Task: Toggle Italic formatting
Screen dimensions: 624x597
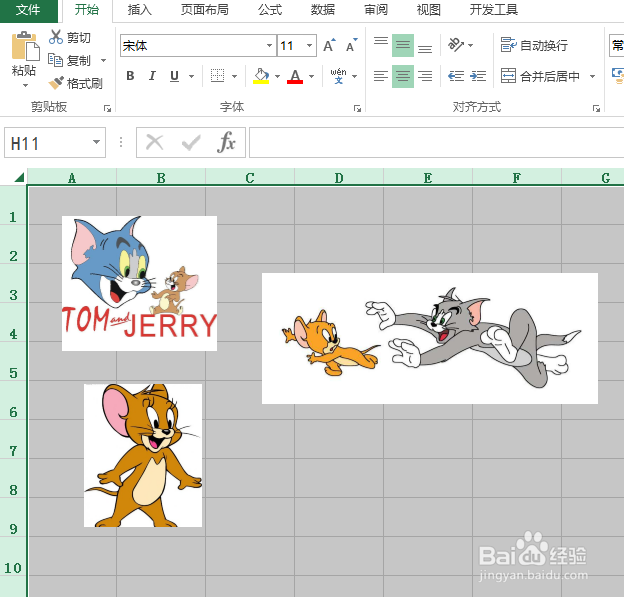Action: pos(152,76)
